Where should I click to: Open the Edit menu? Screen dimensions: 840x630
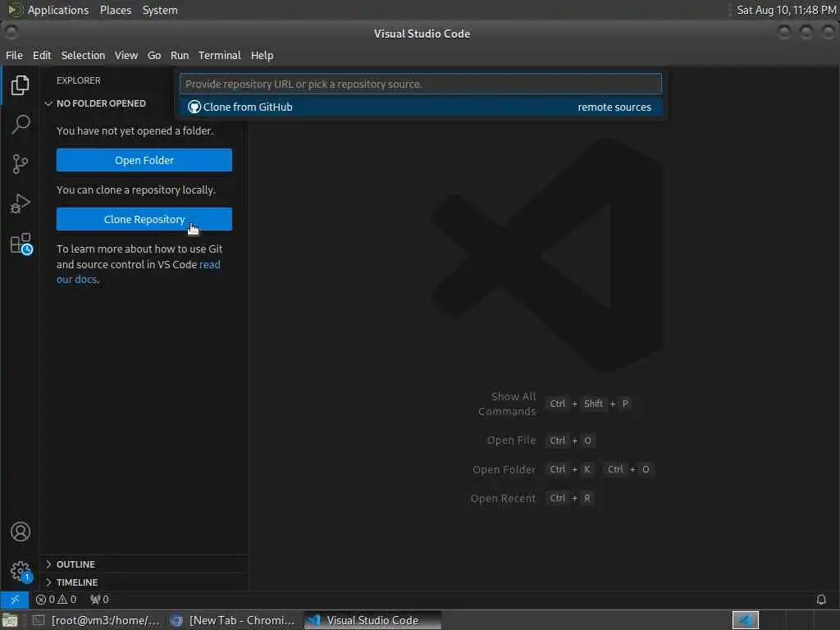coord(42,55)
